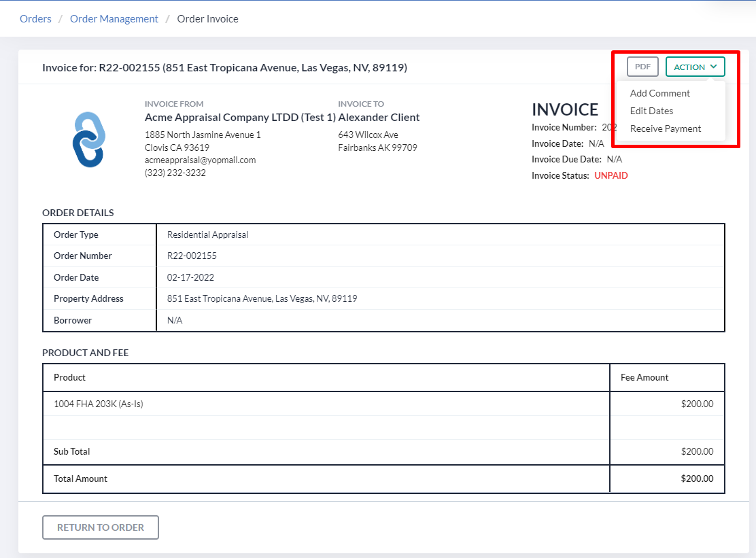756x558 pixels.
Task: Pick Receive Payment from the menu
Action: tap(666, 128)
